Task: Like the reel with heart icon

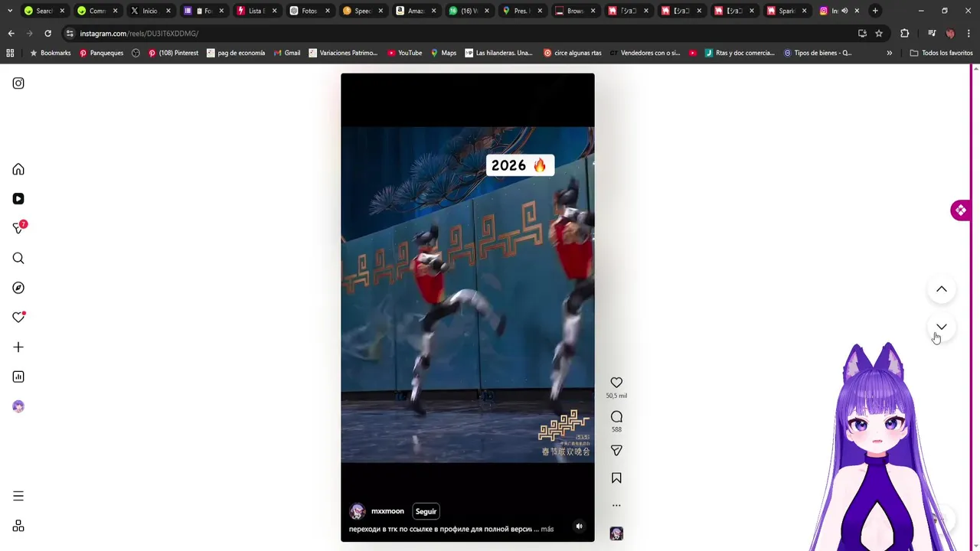Action: click(x=616, y=383)
